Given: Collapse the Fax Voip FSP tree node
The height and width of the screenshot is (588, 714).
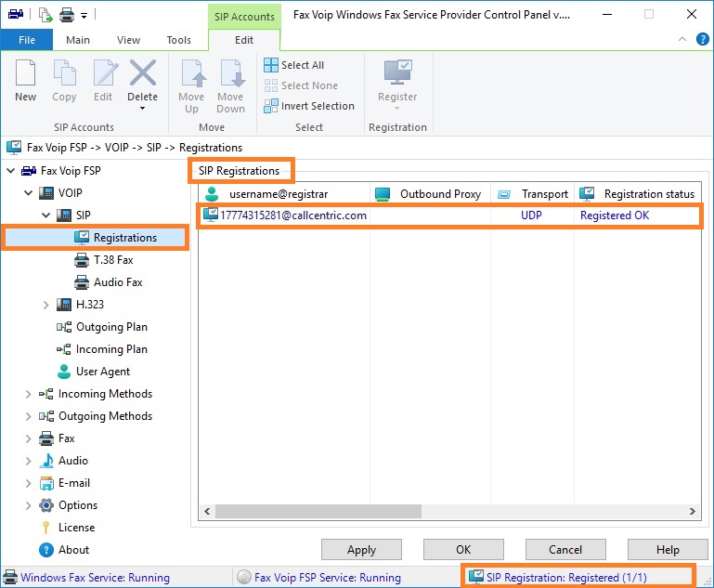Looking at the screenshot, I should [x=11, y=171].
